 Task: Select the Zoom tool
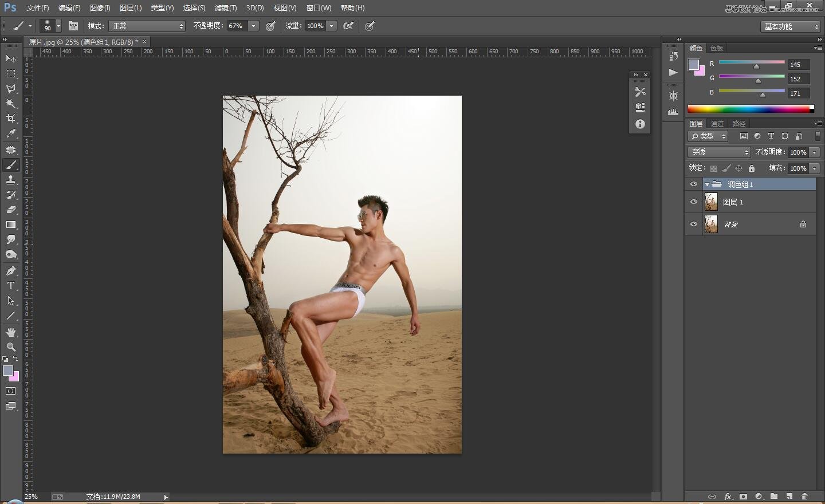11,347
